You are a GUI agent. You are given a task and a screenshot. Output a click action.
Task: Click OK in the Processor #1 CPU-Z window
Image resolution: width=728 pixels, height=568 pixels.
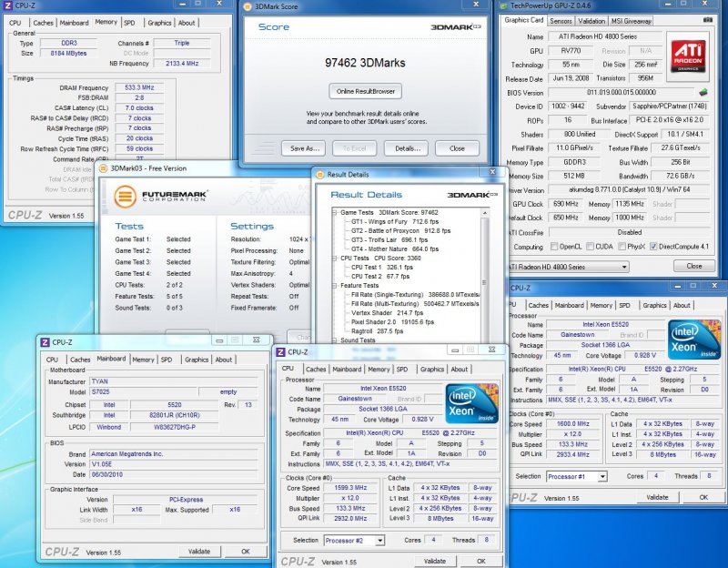(703, 497)
